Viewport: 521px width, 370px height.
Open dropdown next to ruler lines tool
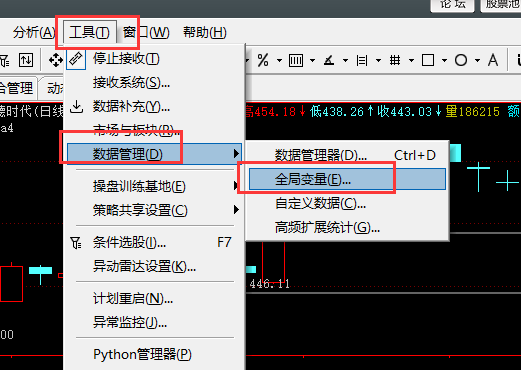point(378,61)
